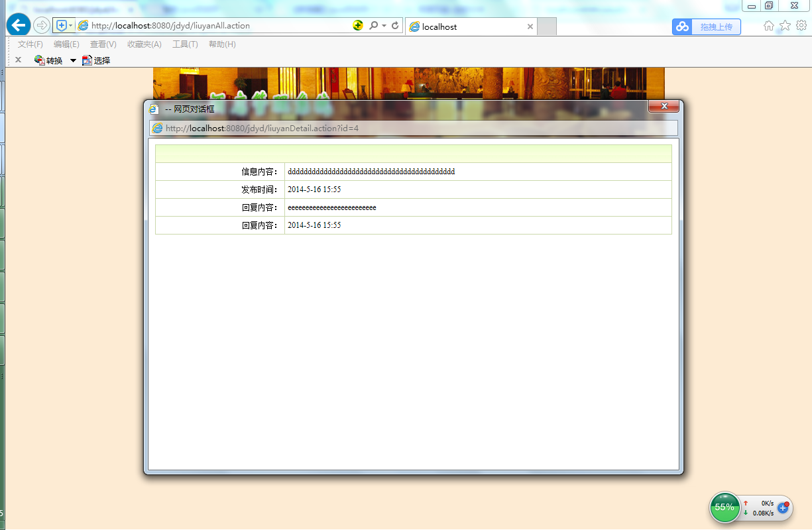Click the eeeeee reply content text
Viewport: 812px width, 530px height.
(x=332, y=207)
